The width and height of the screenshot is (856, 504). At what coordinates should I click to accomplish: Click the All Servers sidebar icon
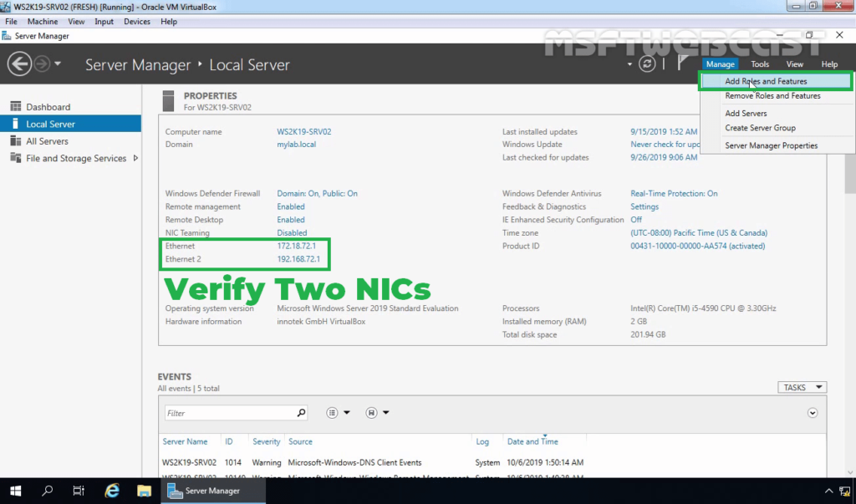pos(15,141)
